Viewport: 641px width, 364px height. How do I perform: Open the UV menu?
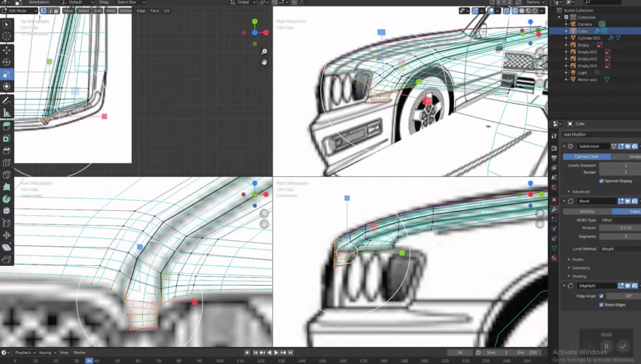point(167,11)
